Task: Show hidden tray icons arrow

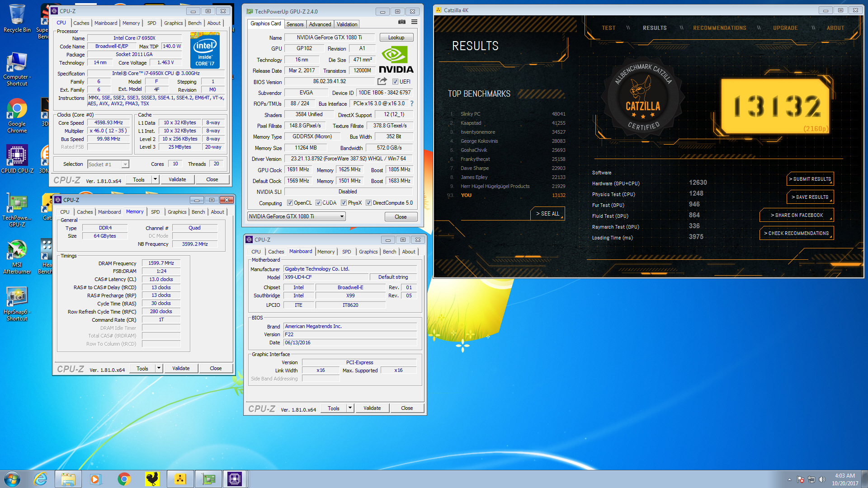Action: click(x=789, y=479)
